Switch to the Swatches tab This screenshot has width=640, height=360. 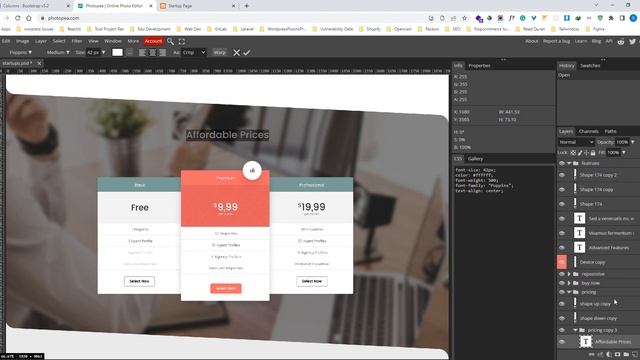[x=590, y=66]
